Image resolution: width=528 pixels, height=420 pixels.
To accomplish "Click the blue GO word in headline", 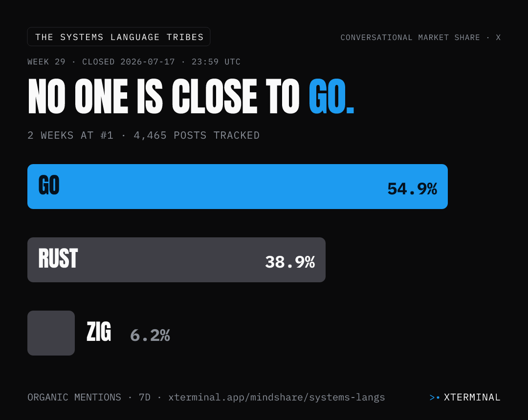I will [331, 97].
